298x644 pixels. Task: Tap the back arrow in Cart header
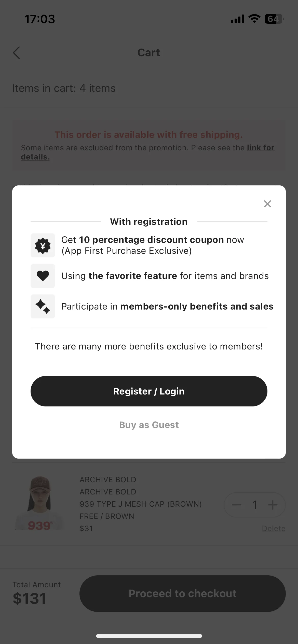pos(16,53)
